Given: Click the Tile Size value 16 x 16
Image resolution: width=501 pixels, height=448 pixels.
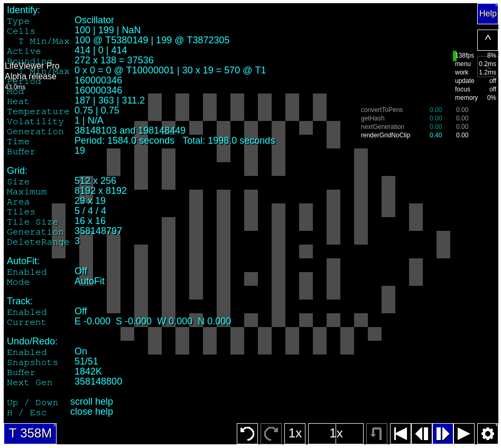Looking at the screenshot, I should tap(90, 221).
